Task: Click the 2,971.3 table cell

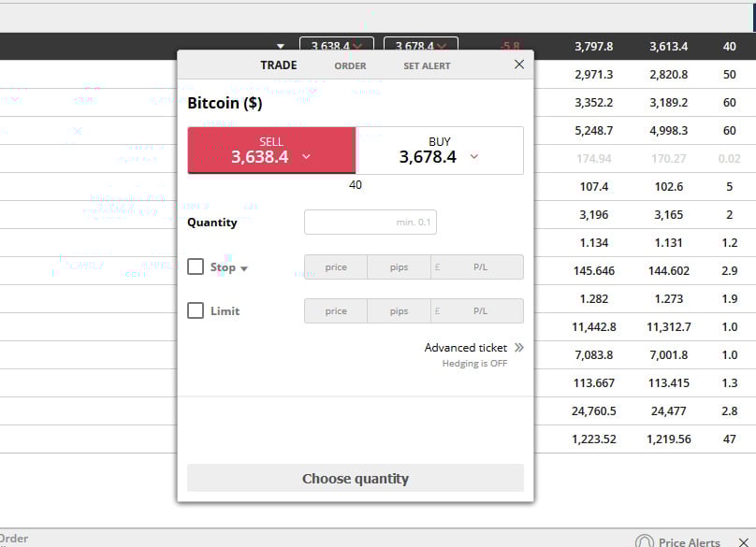Action: 594,75
